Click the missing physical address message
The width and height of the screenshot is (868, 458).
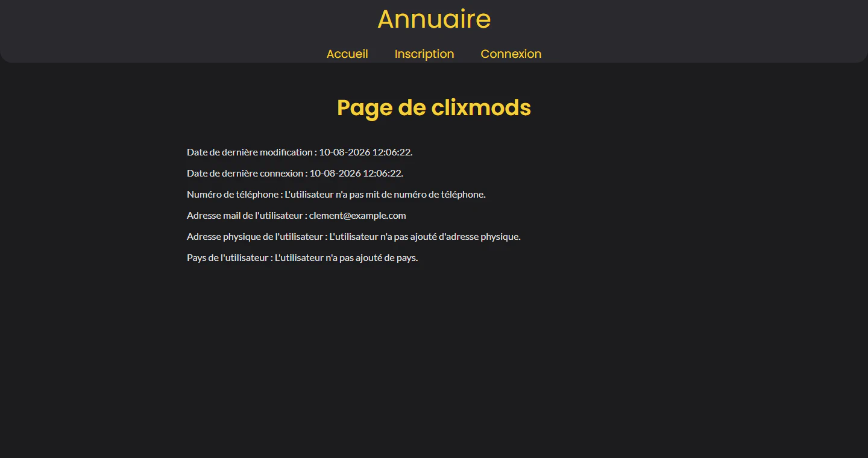425,236
